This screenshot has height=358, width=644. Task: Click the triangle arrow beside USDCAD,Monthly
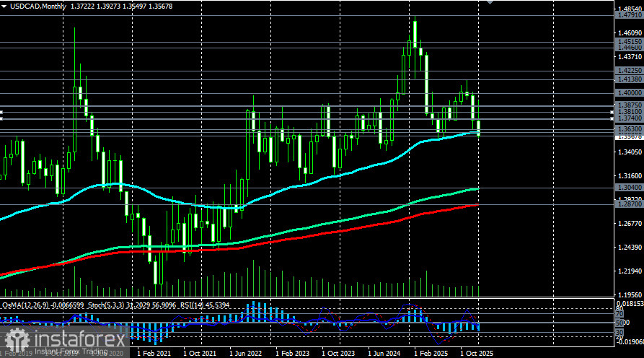(x=4, y=5)
